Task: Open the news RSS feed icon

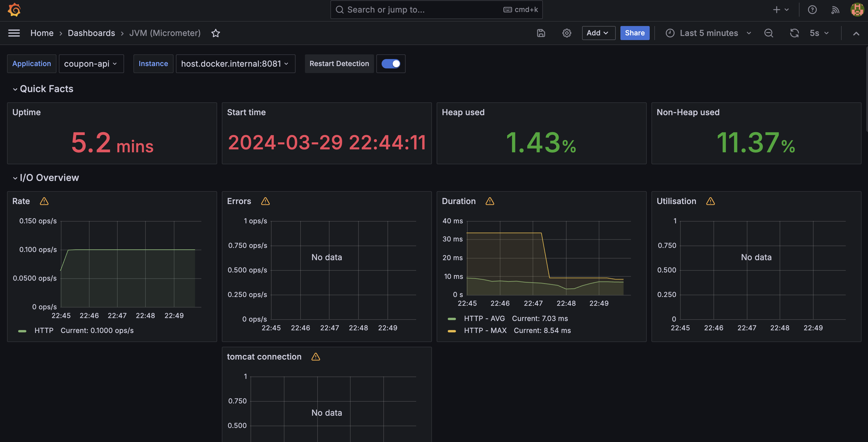Action: 835,9
